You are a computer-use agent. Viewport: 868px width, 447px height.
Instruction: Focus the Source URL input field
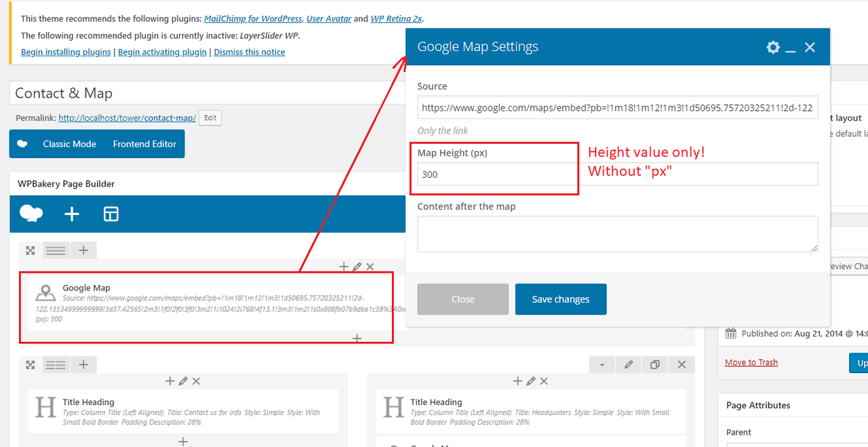(x=618, y=107)
